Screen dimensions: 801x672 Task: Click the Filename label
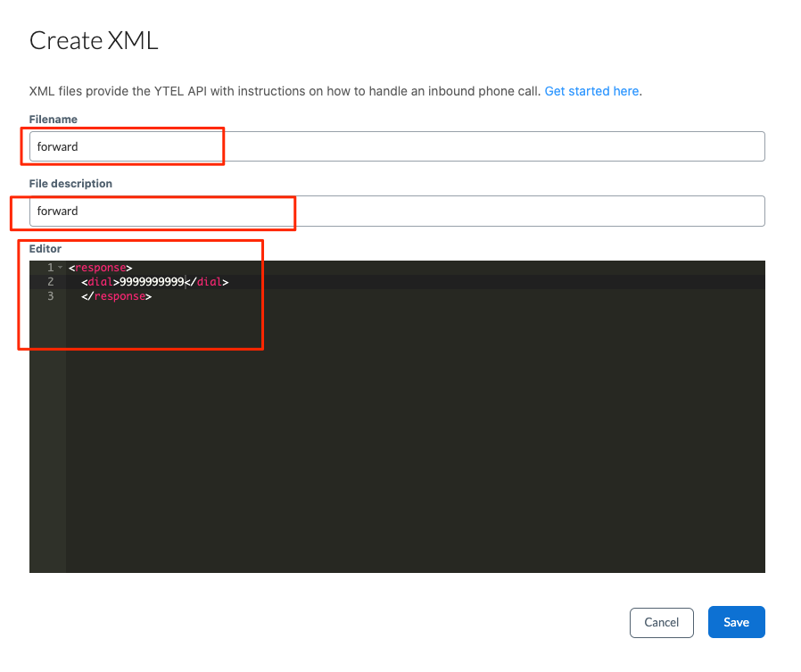coord(54,120)
